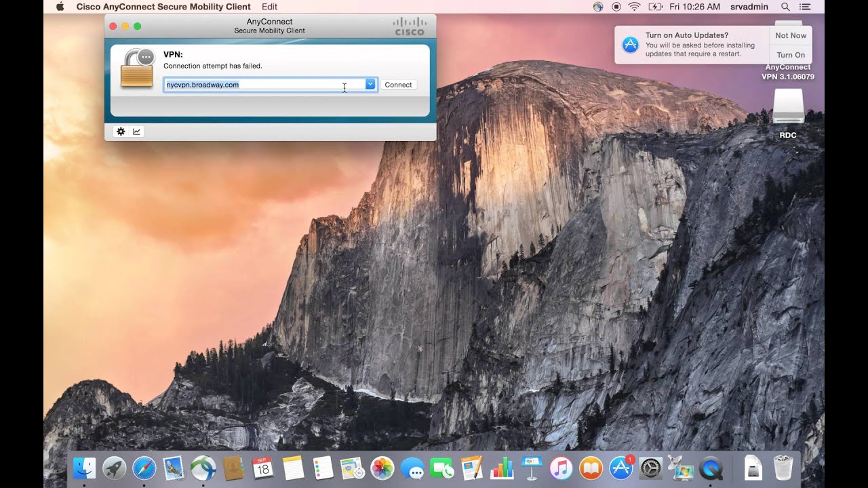Open AnyConnect statistics graph icon
Image resolution: width=868 pixels, height=488 pixels.
click(136, 131)
